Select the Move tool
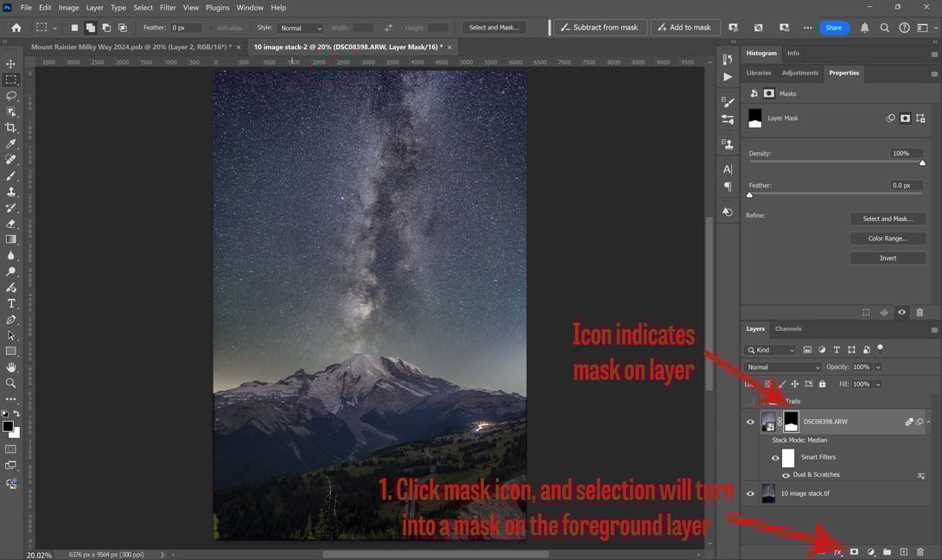This screenshot has height=560, width=942. point(11,64)
